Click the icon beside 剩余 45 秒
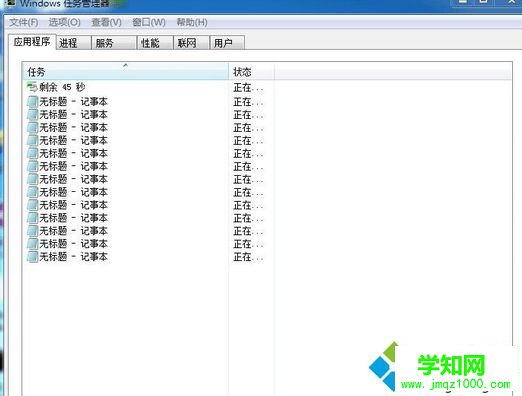This screenshot has height=396, width=522. pos(32,87)
